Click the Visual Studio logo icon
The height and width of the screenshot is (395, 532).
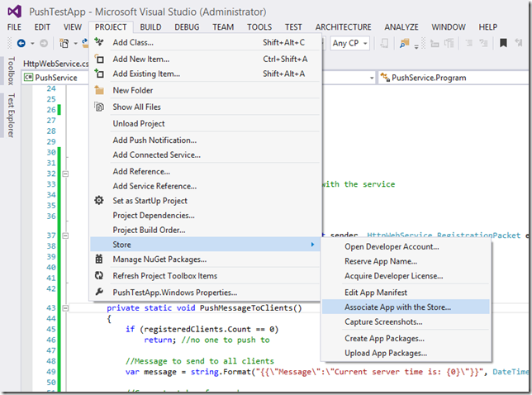(x=14, y=12)
